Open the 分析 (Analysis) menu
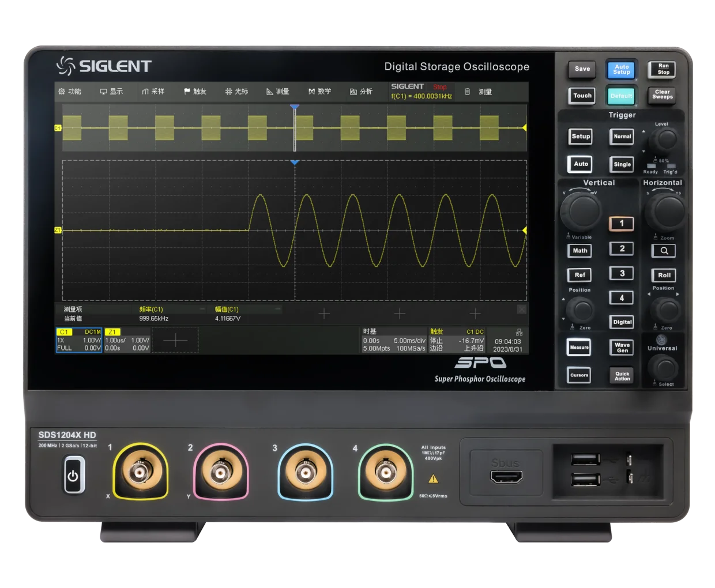Image resolution: width=715 pixels, height=588 pixels. [361, 92]
